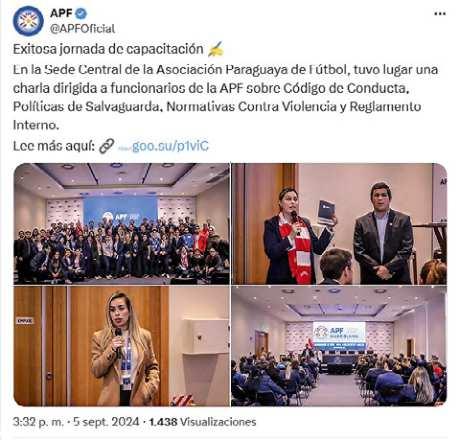Click the 'Exitosa jornada de capacitación' heading line
459x440 pixels.
tap(108, 49)
